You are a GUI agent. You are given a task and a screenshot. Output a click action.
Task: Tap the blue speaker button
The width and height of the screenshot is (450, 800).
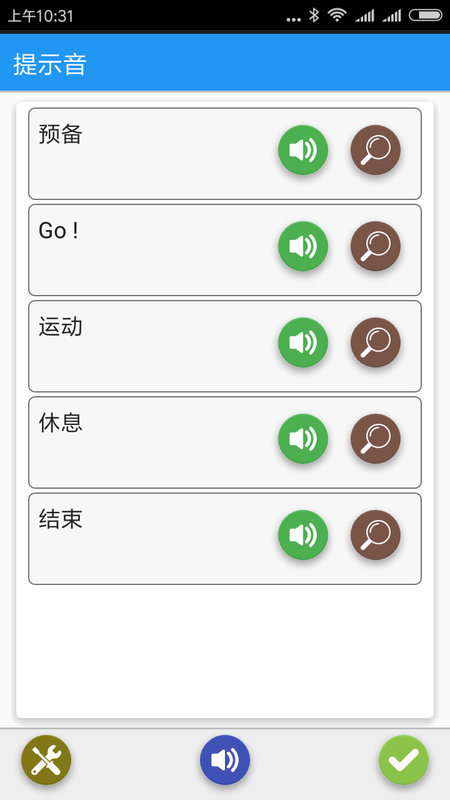point(225,760)
